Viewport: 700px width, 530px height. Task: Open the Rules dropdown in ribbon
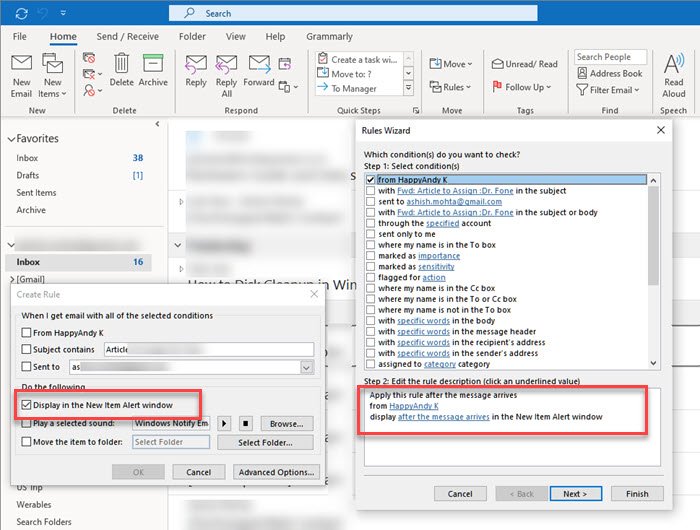click(x=450, y=87)
